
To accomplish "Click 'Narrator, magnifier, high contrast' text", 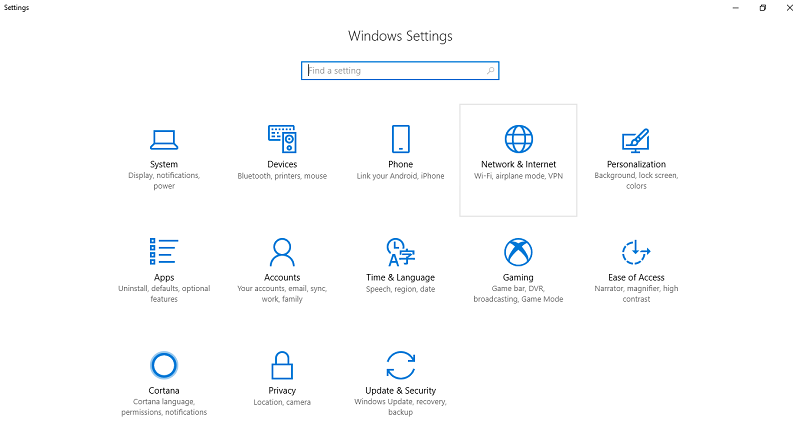I will click(636, 294).
